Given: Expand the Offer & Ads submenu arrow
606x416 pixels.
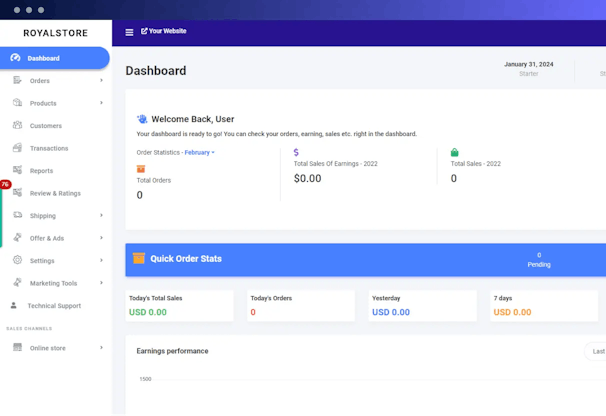Looking at the screenshot, I should tap(101, 238).
